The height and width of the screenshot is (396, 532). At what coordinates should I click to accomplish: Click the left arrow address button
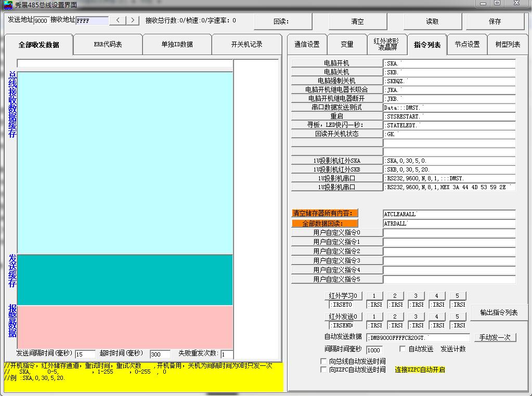(118, 20)
